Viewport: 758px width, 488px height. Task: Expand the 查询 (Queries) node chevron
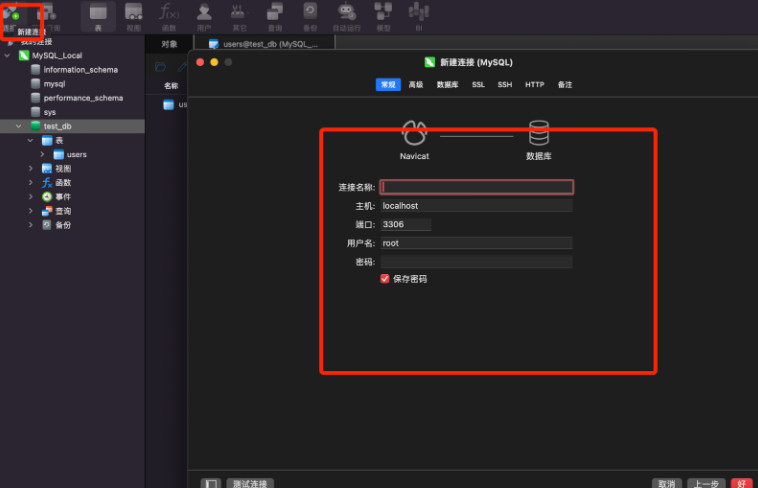pos(30,211)
